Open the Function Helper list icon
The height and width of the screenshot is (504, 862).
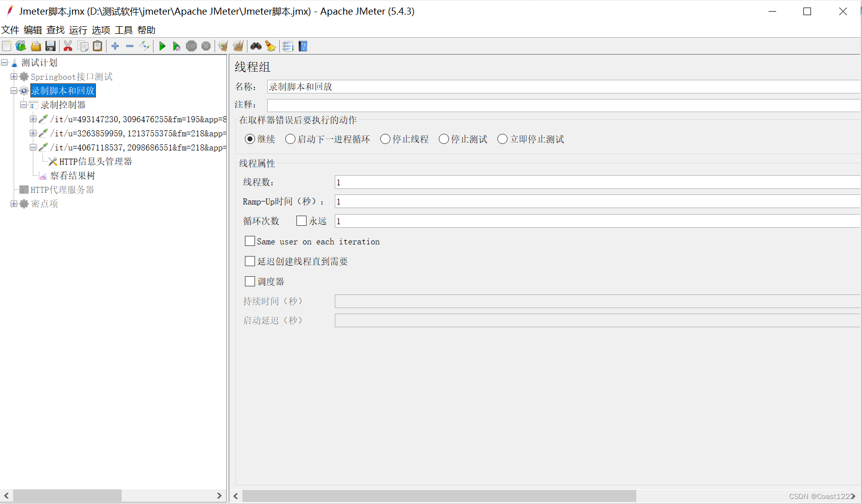coord(288,46)
